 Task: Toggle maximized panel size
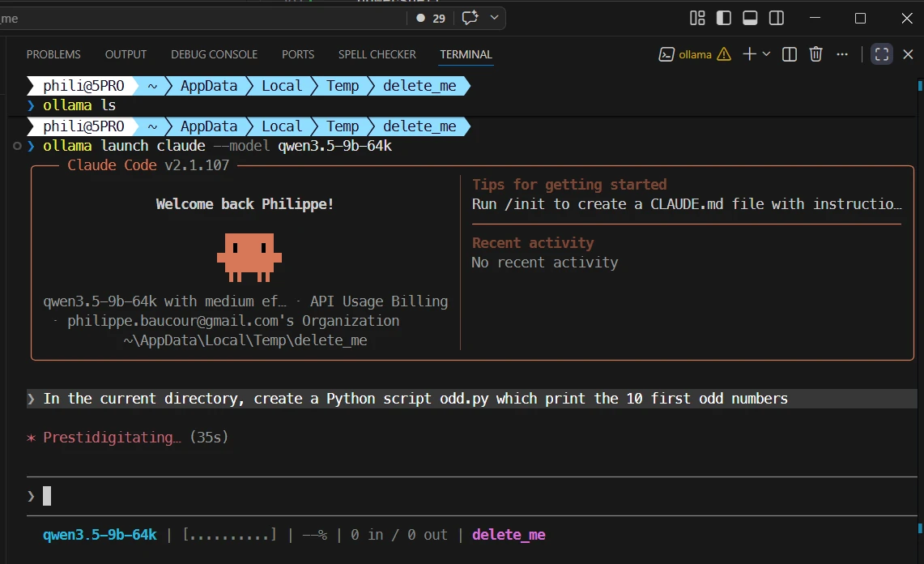click(x=882, y=54)
